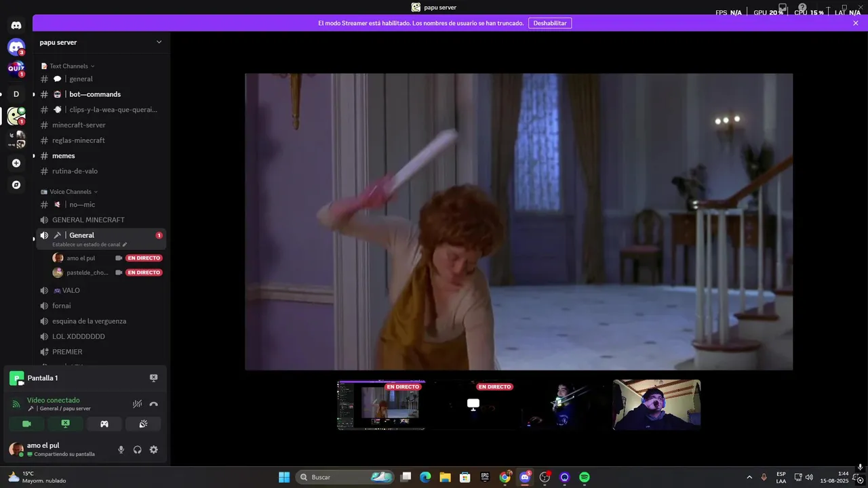Join esquina de la verguenza channel
This screenshot has height=488, width=868.
point(101,321)
